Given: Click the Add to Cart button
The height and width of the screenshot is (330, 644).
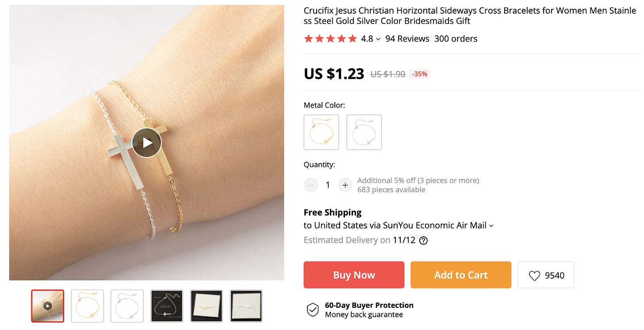Looking at the screenshot, I should coord(461,275).
